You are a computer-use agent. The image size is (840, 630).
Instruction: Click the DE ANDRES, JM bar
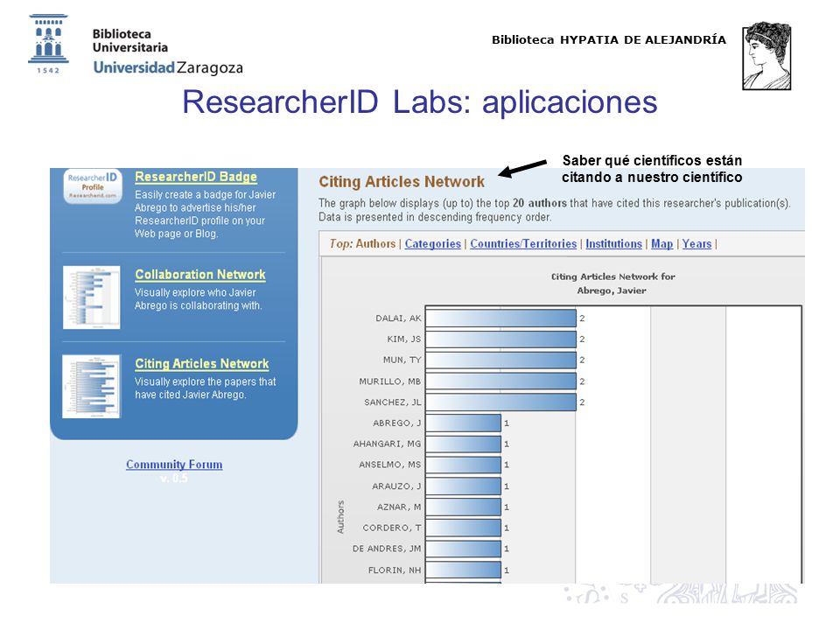click(464, 549)
